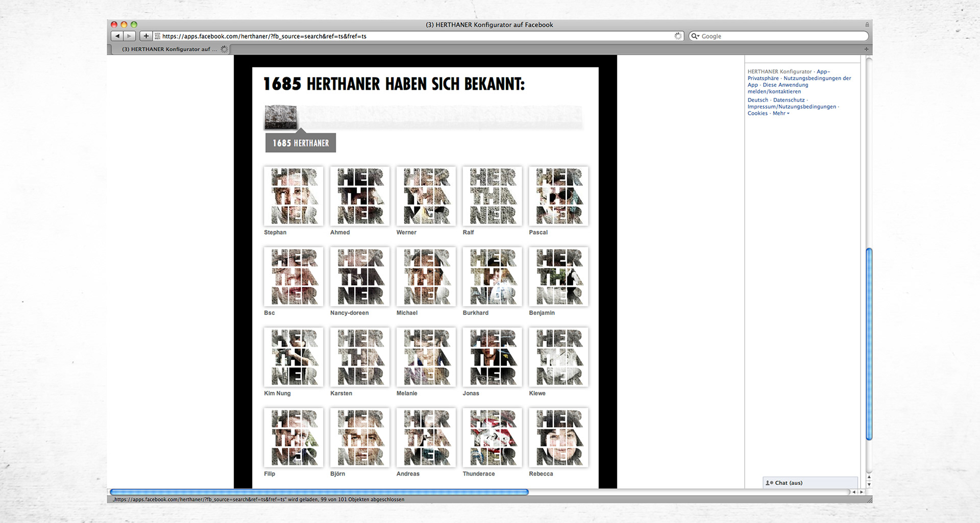This screenshot has height=523, width=980.
Task: Click the horizontal scrollbar right arrow
Action: (x=862, y=492)
